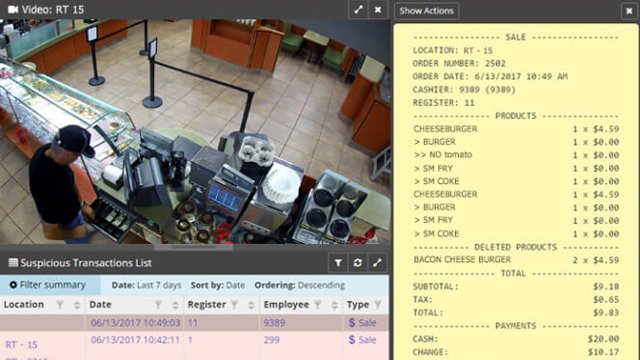The image size is (640, 360).
Task: Click the surveillance video frame
Action: click(195, 131)
